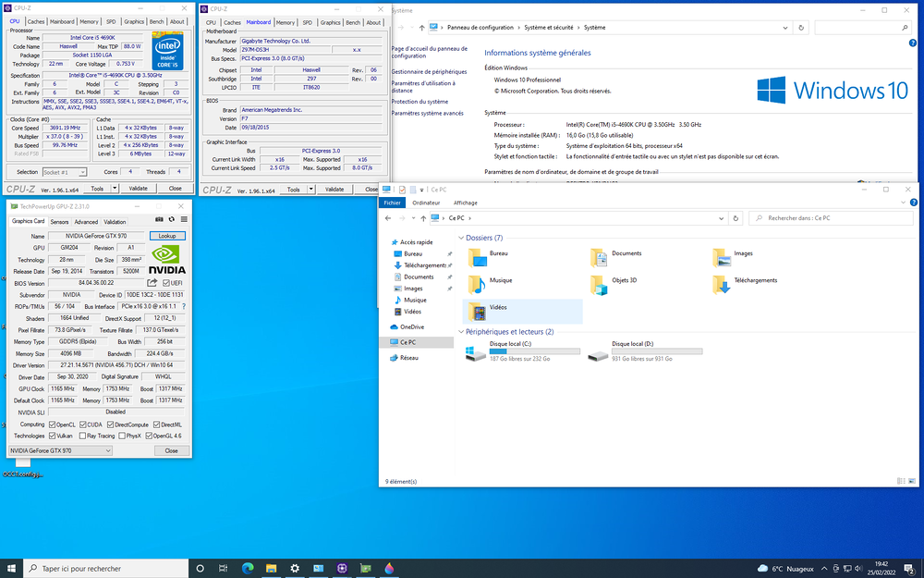Toggle the OpenCL checkbox
The height and width of the screenshot is (578, 924).
click(x=53, y=424)
